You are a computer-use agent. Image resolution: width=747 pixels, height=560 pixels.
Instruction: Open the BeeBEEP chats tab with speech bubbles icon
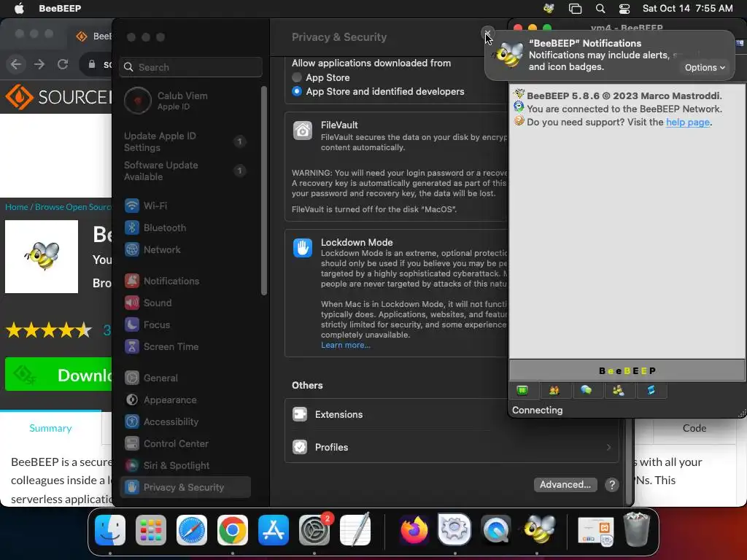coord(586,391)
